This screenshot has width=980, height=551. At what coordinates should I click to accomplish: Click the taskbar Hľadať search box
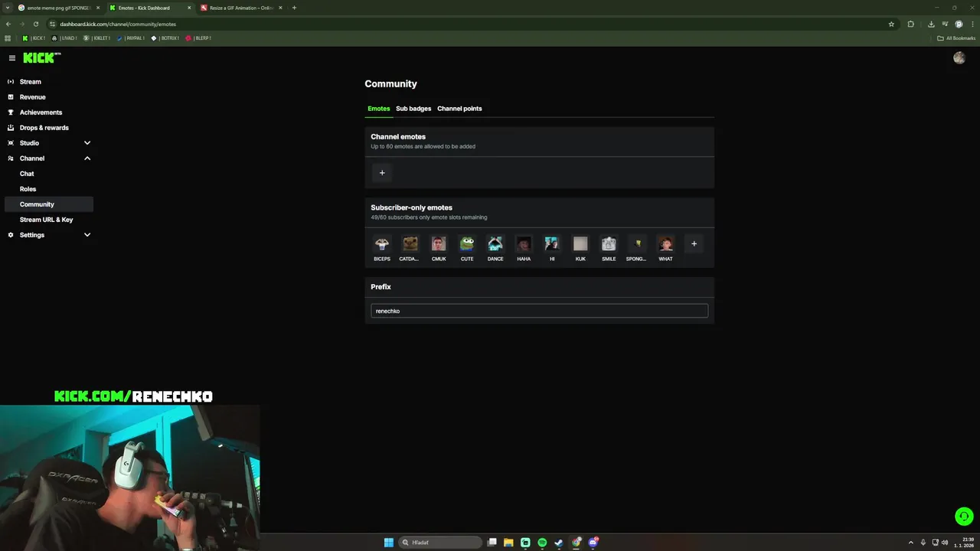(440, 543)
